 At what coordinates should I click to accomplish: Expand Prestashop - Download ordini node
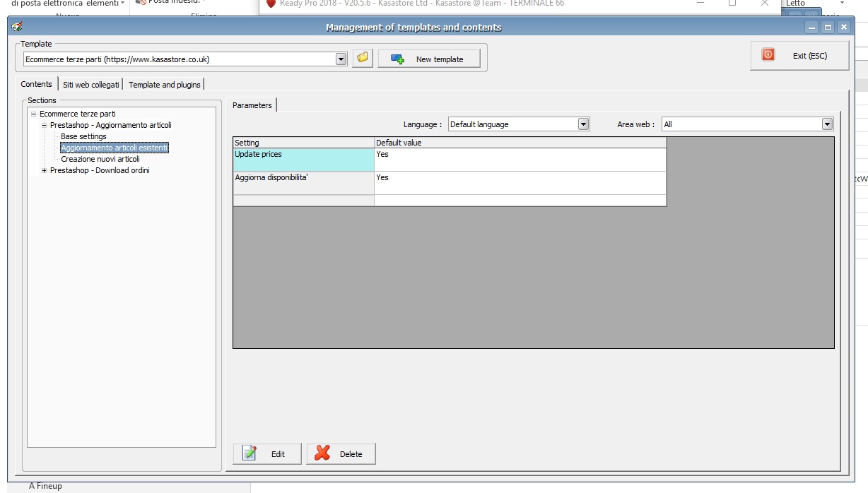point(44,170)
